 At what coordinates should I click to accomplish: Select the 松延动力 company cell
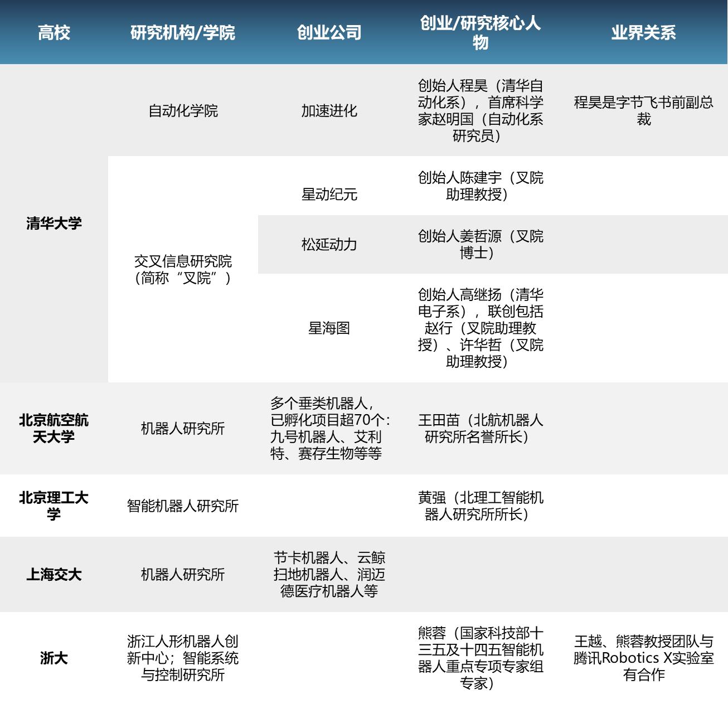pyautogui.click(x=329, y=244)
